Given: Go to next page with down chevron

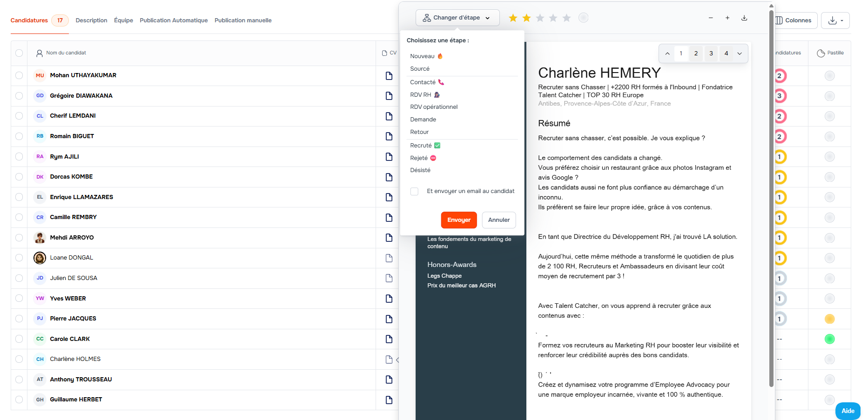Looking at the screenshot, I should (x=740, y=53).
